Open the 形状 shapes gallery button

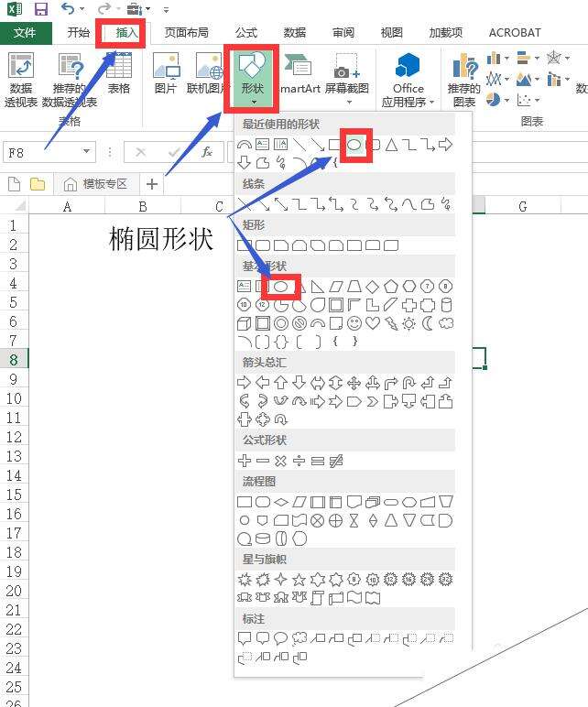point(252,78)
